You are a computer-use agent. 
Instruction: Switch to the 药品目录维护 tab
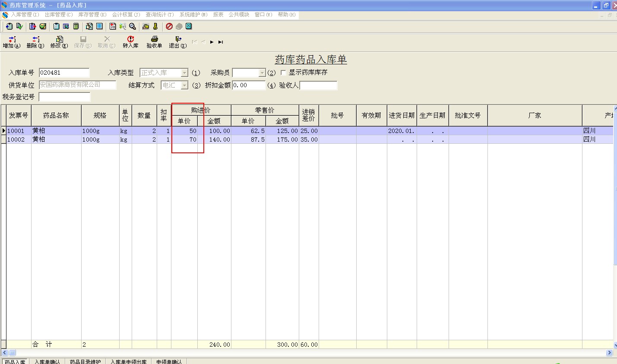point(85,361)
